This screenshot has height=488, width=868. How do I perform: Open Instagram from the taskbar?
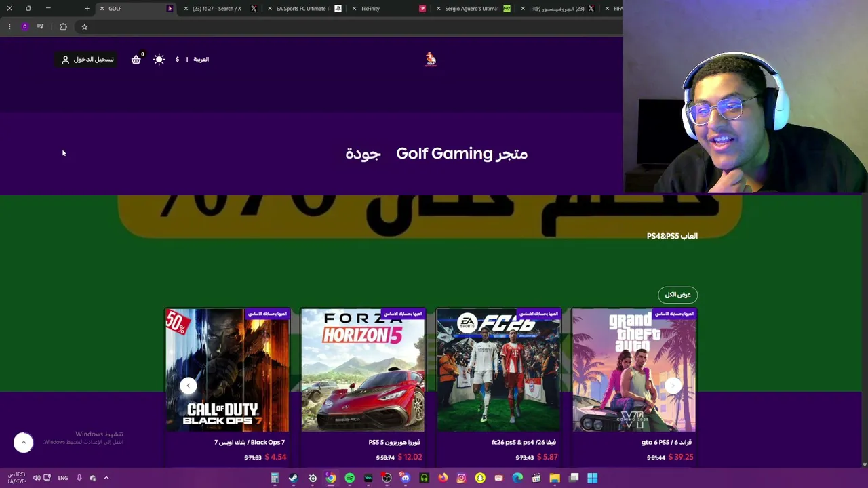click(461, 478)
